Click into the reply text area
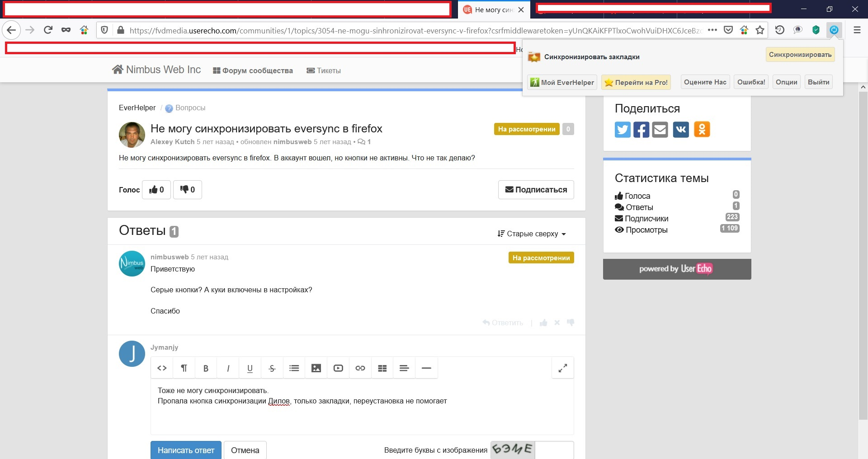 [x=362, y=407]
